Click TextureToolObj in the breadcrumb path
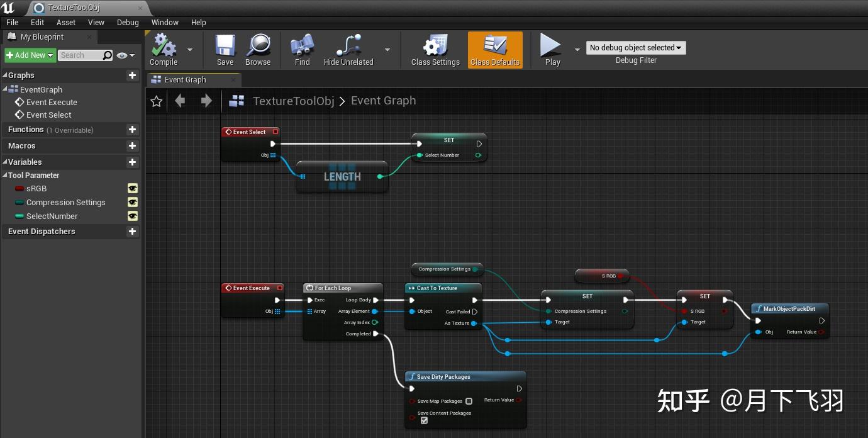The width and height of the screenshot is (868, 438). coord(293,101)
